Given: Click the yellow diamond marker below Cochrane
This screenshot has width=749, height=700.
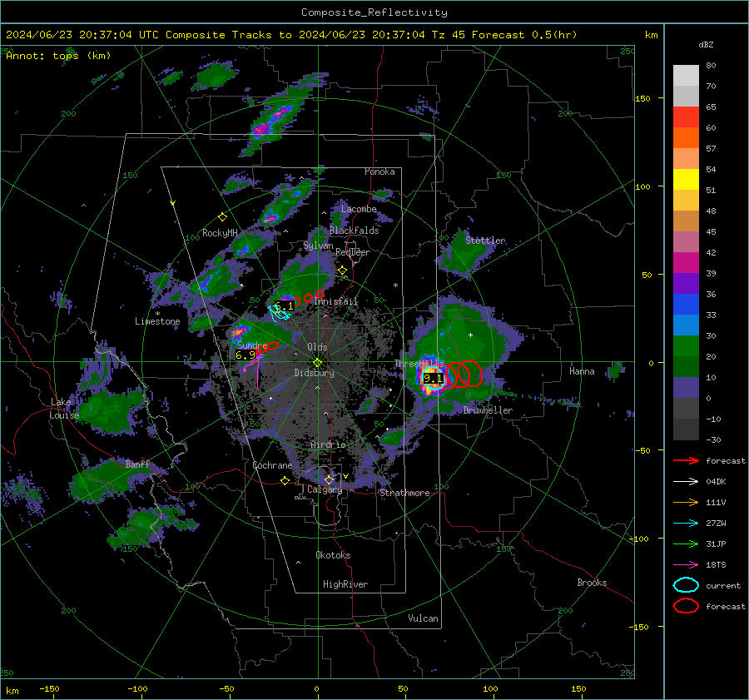Looking at the screenshot, I should point(285,481).
